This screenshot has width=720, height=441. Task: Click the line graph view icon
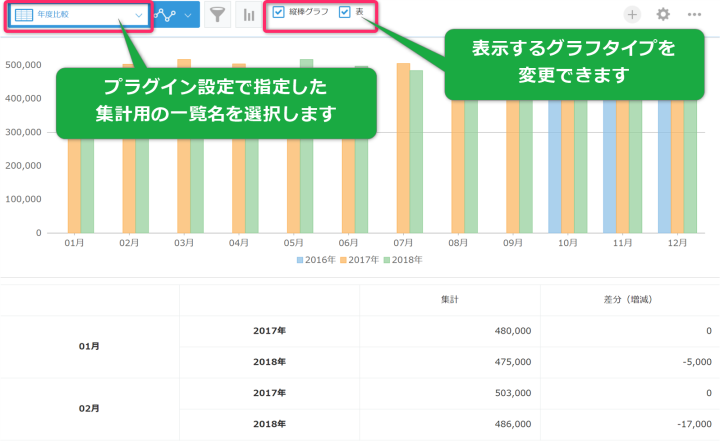click(166, 15)
